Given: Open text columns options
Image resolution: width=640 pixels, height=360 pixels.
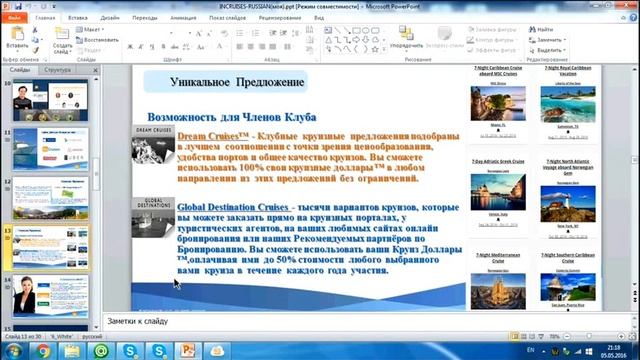Looking at the screenshot, I should [x=288, y=47].
